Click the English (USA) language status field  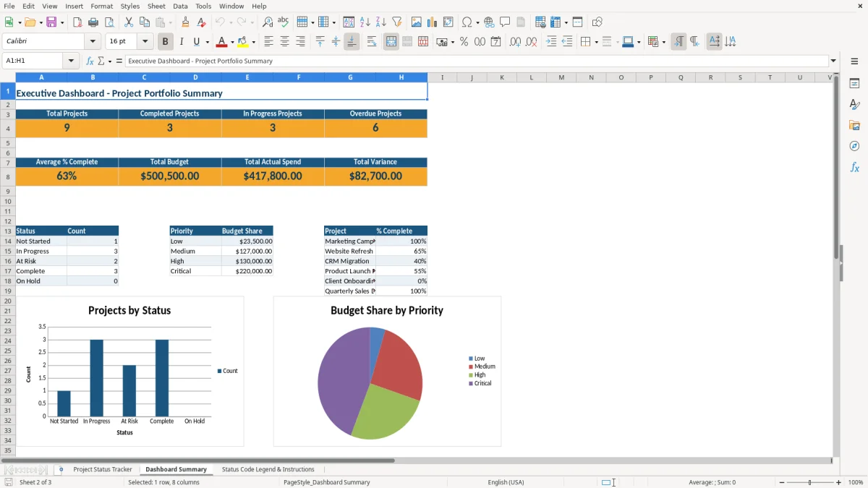[x=506, y=482]
